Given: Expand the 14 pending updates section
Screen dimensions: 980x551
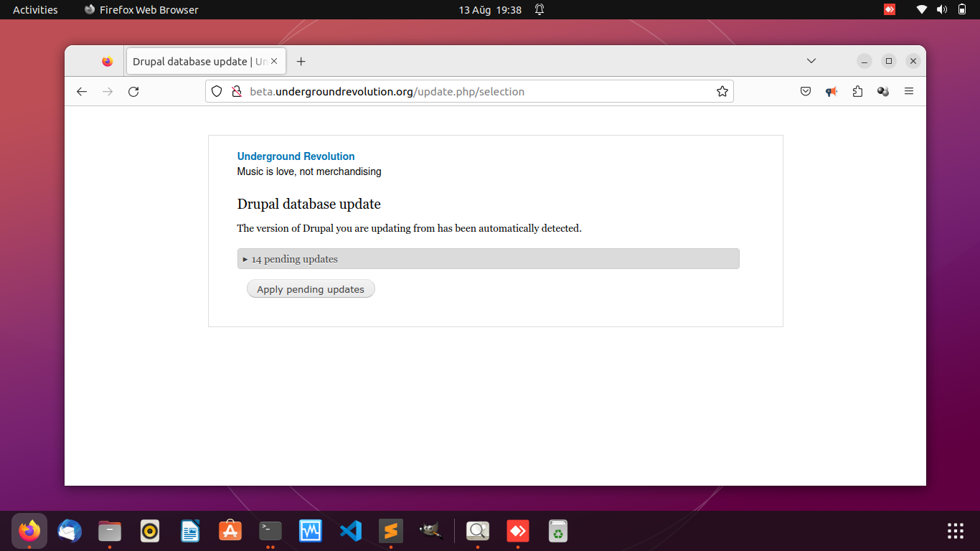Looking at the screenshot, I should click(488, 259).
